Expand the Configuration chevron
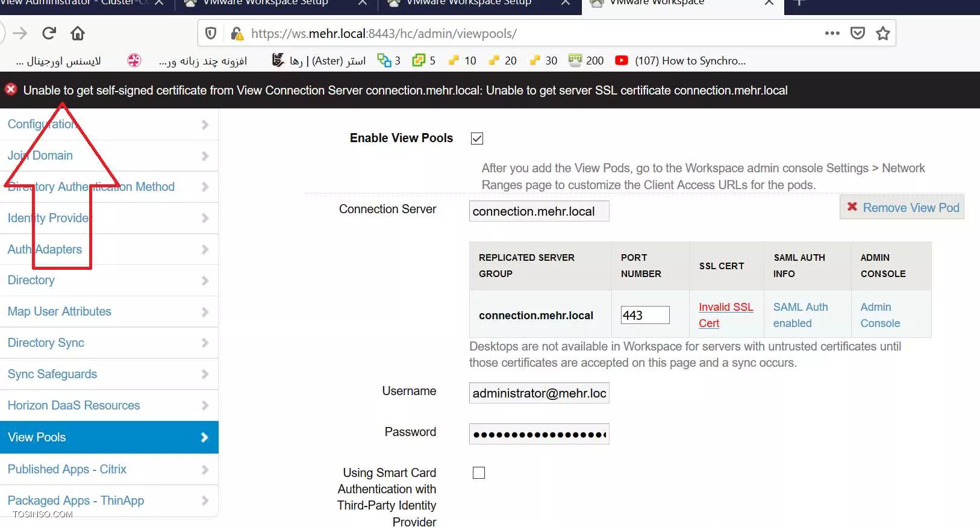The image size is (980, 527). coord(205,125)
